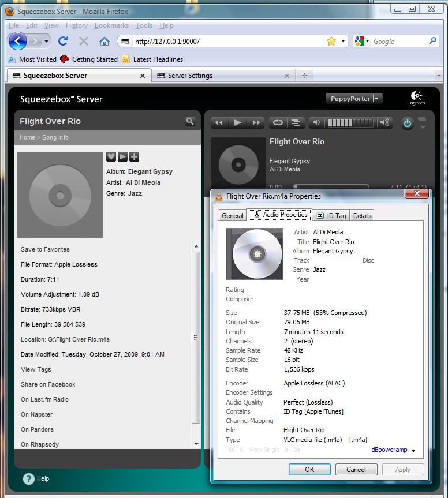This screenshot has height=498, width=448.
Task: Toggle the player power button
Action: click(x=408, y=123)
